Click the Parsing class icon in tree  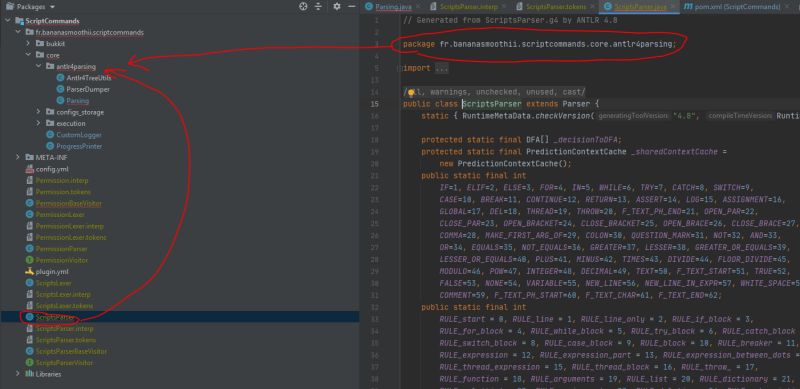point(60,101)
